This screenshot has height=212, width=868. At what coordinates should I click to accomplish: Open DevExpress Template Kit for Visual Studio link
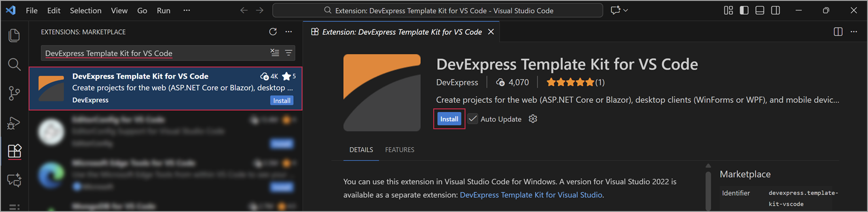coord(531,195)
